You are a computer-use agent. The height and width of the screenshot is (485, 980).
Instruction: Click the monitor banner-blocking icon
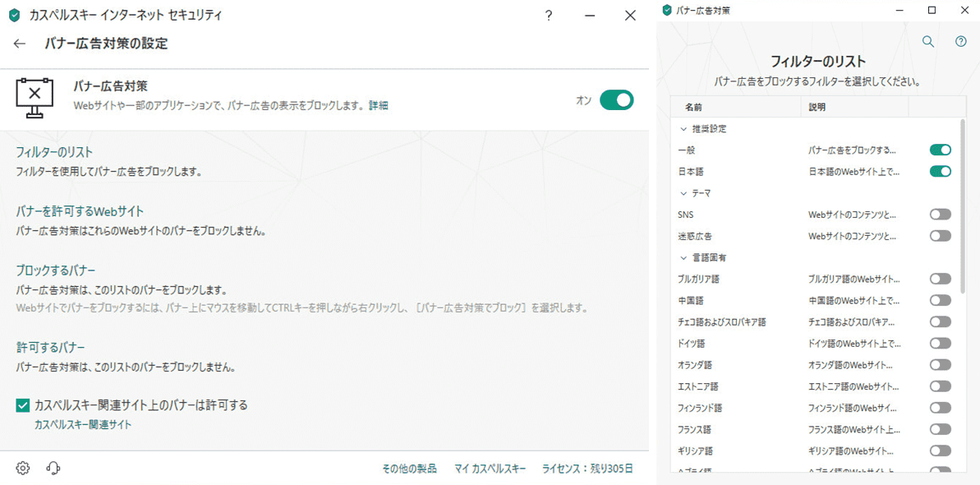click(35, 99)
